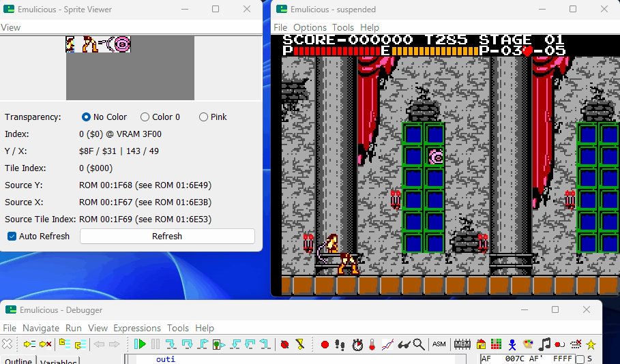The height and width of the screenshot is (364, 620).
Task: Switch to the Variables tab
Action: coord(58,361)
